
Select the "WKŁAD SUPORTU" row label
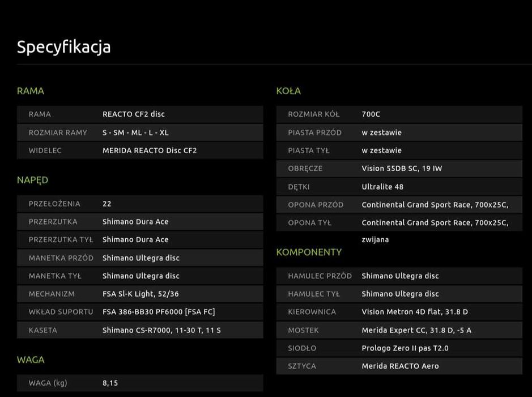click(x=61, y=312)
